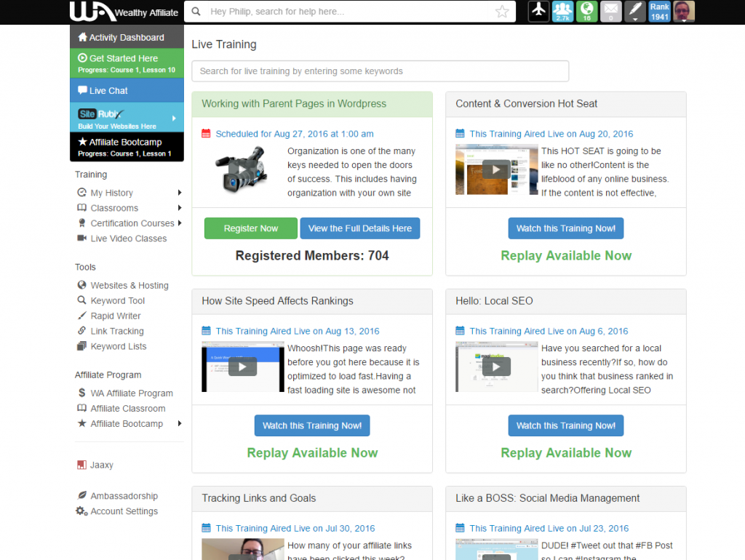Open the profile avatar menu
This screenshot has width=745, height=560.
click(x=684, y=12)
